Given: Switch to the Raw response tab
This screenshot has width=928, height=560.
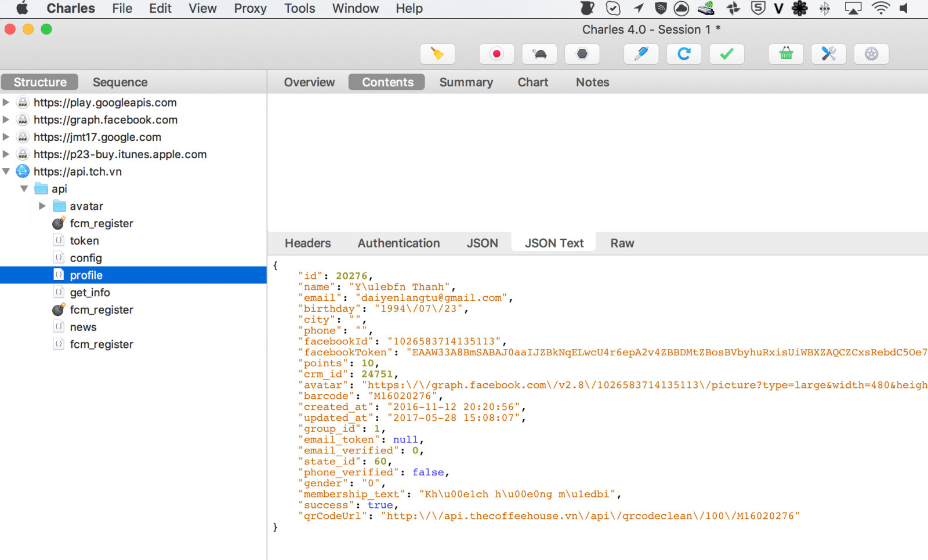Looking at the screenshot, I should coord(622,243).
